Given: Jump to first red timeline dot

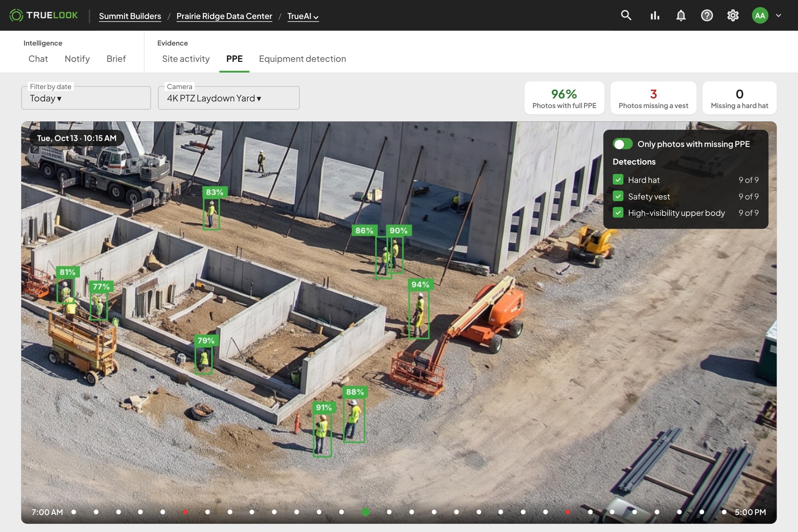Looking at the screenshot, I should tap(185, 512).
